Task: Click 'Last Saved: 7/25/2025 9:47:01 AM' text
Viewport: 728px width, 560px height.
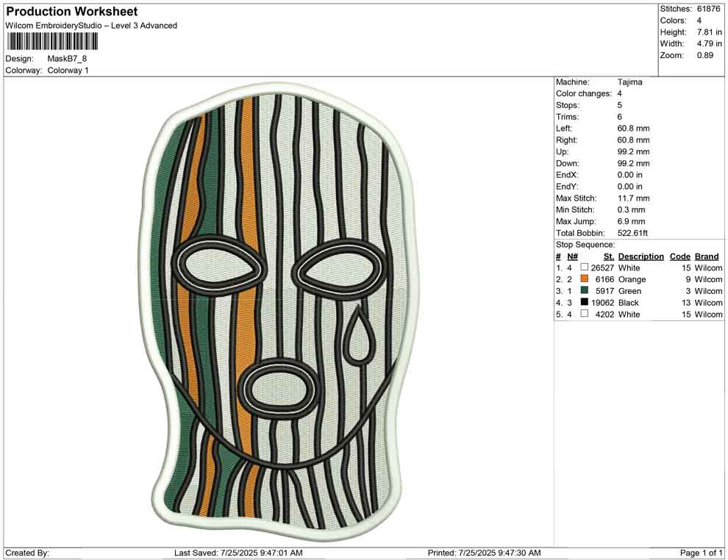Action: [238, 553]
